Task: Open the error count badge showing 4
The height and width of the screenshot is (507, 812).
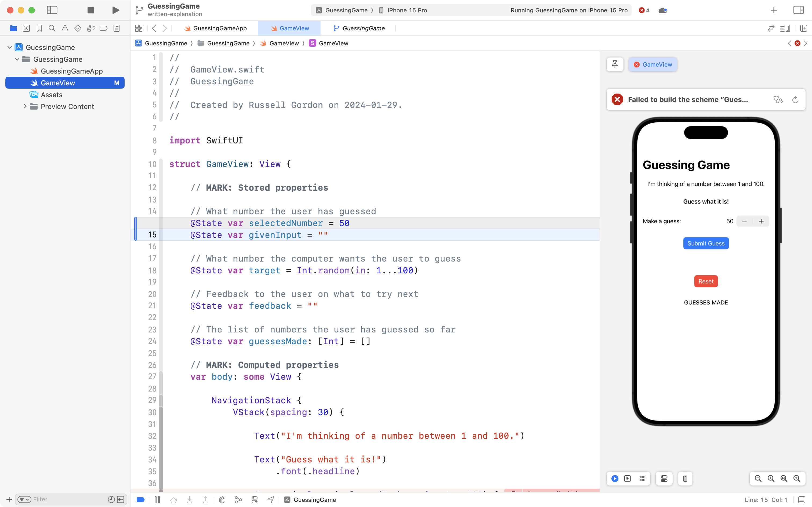Action: pyautogui.click(x=643, y=10)
